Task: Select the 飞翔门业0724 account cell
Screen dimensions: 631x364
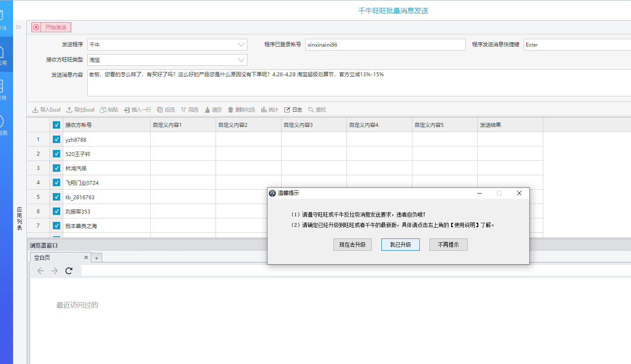Action: click(x=106, y=183)
